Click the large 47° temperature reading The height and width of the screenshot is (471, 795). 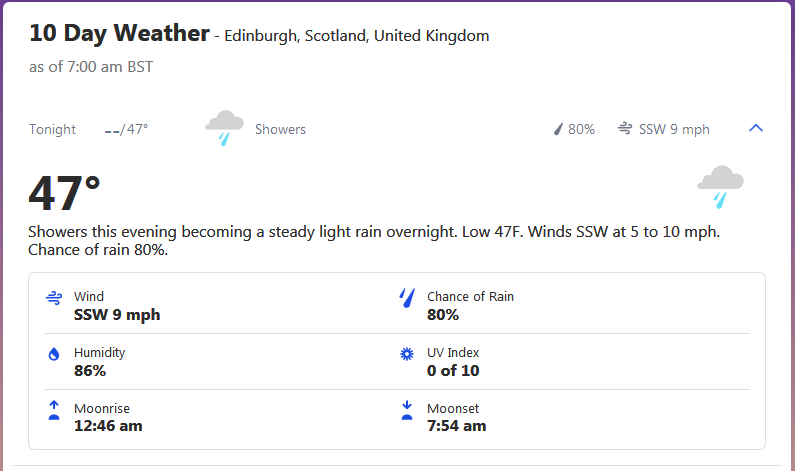[x=65, y=193]
